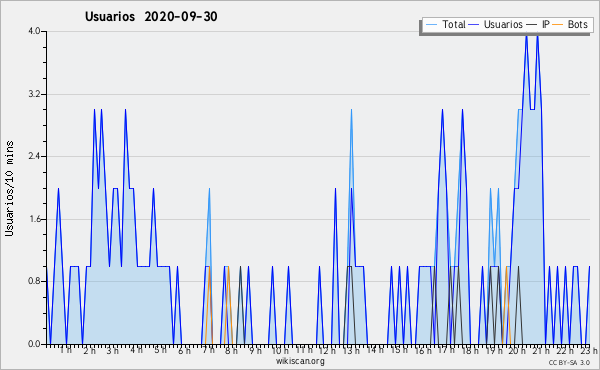Image resolution: width=600 pixels, height=370 pixels.
Task: Click the 1 h time axis marker
Action: click(66, 350)
